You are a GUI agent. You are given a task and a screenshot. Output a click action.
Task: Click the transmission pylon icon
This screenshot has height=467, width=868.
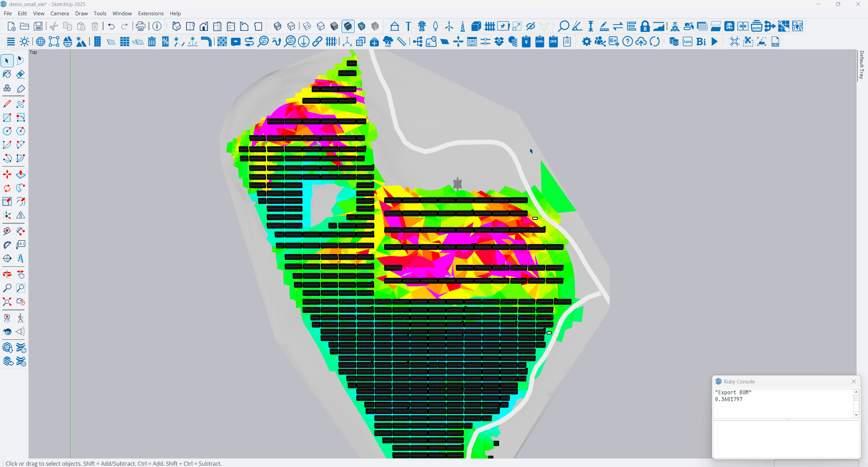422,26
